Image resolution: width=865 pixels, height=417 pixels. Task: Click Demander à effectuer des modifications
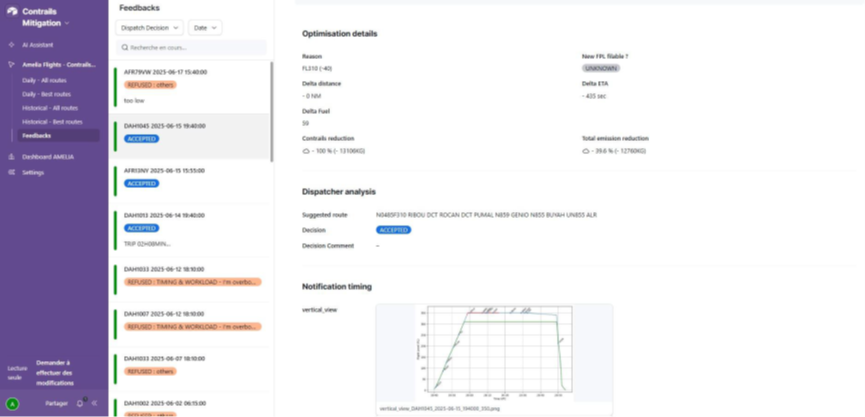(x=54, y=372)
